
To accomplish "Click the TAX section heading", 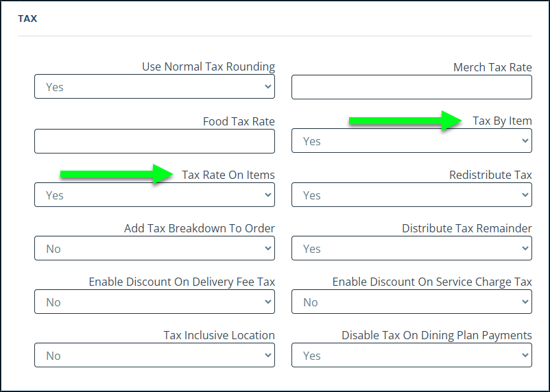I will click(27, 19).
